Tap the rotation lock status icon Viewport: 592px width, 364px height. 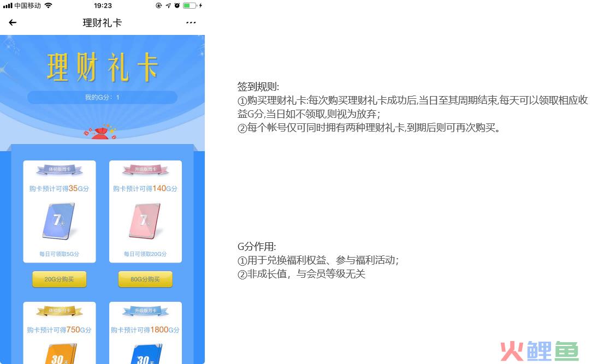(x=158, y=5)
